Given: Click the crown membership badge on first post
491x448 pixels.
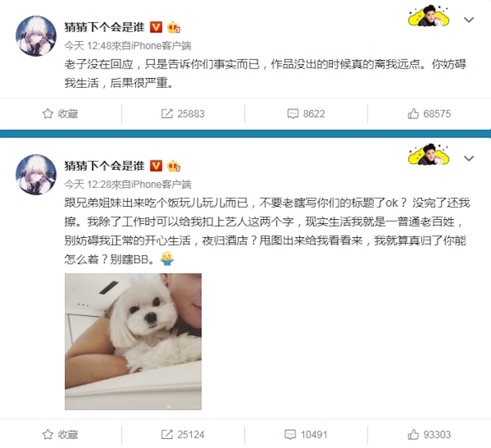Looking at the screenshot, I should [174, 28].
